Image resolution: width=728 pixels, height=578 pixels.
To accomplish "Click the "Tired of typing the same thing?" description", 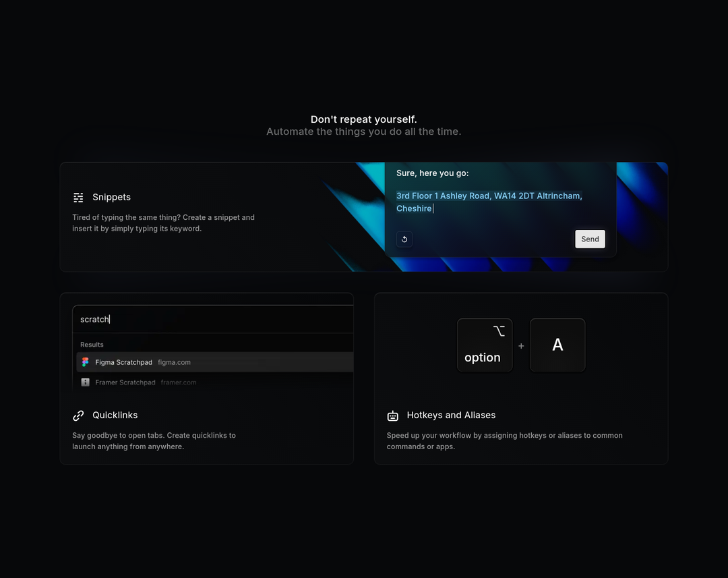I will (x=163, y=223).
